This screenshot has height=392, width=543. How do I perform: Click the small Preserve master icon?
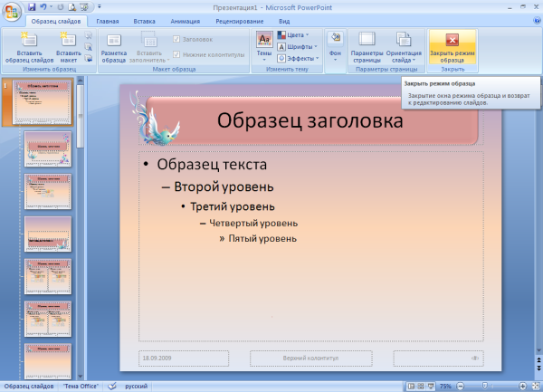(89, 58)
